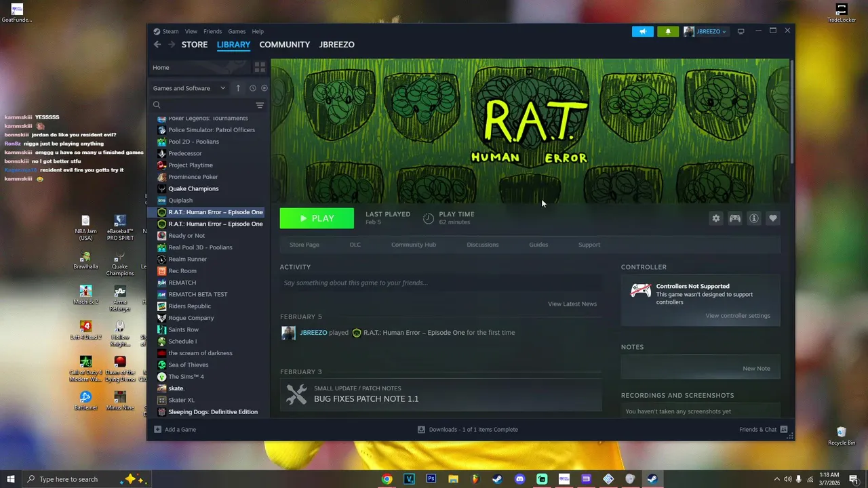
Task: Open BUG FIXES PATCH NOTE 1.1
Action: click(x=366, y=399)
